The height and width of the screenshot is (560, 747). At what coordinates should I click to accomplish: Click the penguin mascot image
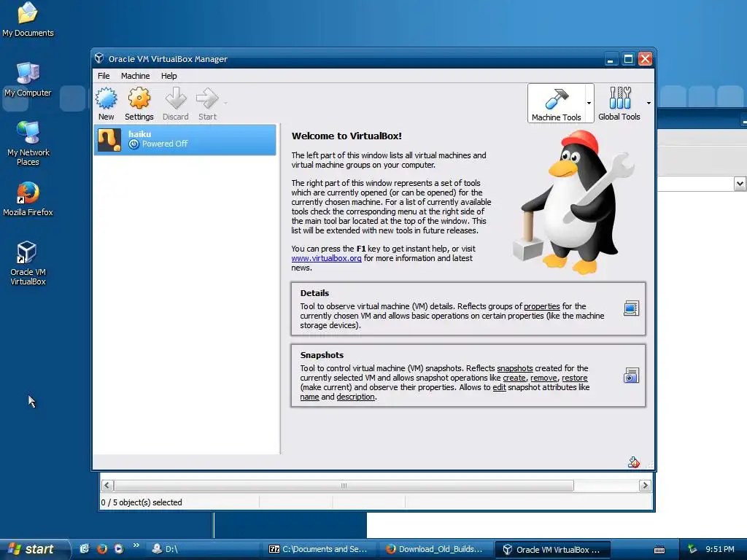click(x=573, y=203)
